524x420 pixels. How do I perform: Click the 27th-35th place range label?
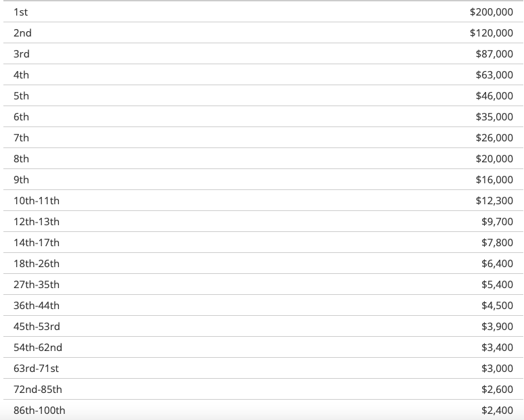(x=37, y=285)
